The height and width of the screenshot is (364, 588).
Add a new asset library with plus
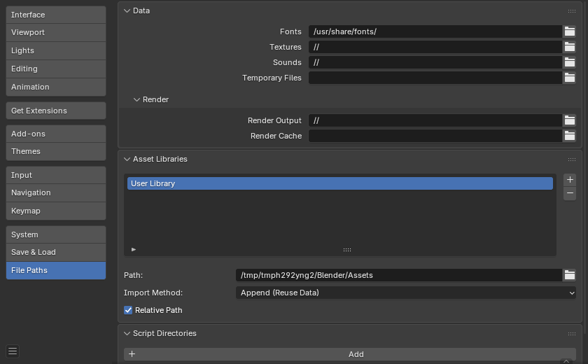coord(570,180)
